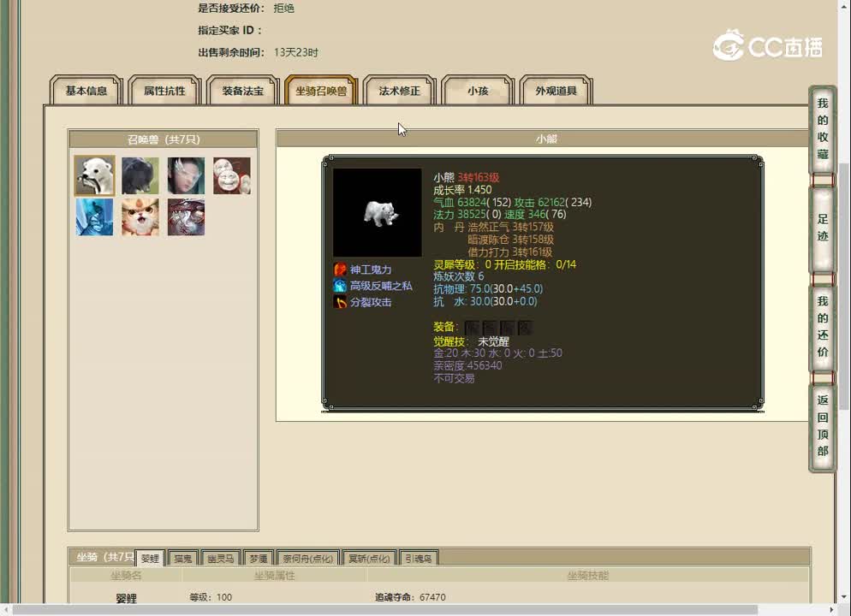Select the 引魂鸟 mount tab
Viewport: 851px width, 616px height.
(419, 558)
